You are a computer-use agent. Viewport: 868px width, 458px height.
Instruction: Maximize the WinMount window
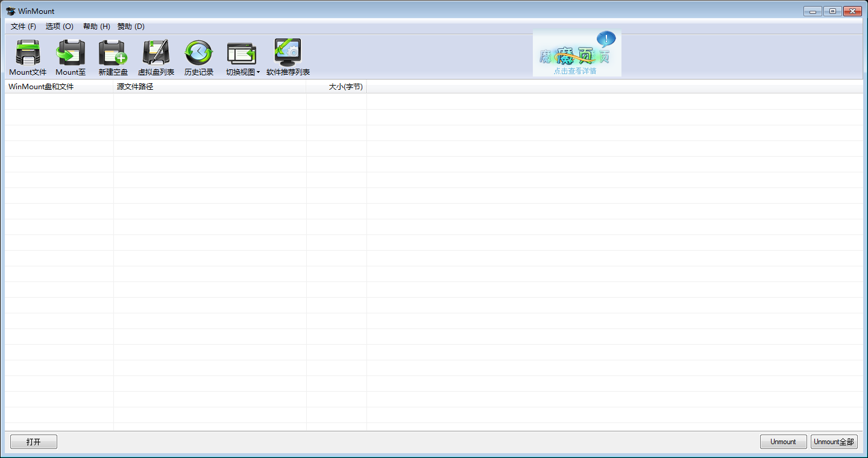click(832, 11)
